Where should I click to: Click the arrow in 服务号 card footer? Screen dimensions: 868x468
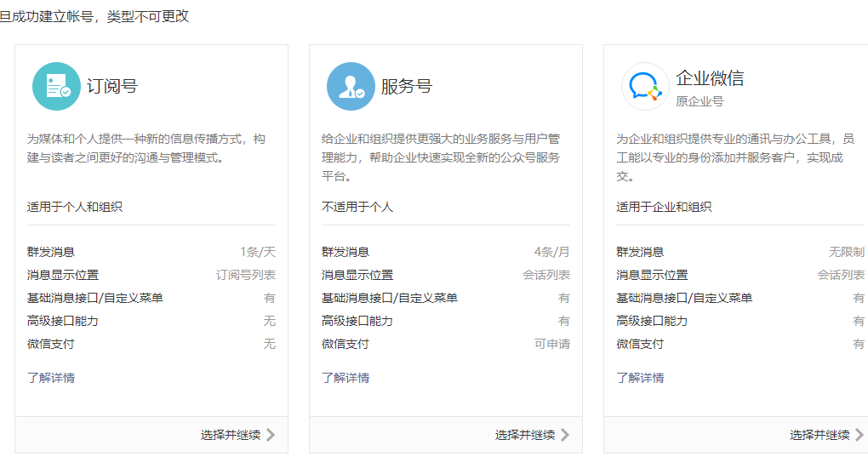point(565,435)
